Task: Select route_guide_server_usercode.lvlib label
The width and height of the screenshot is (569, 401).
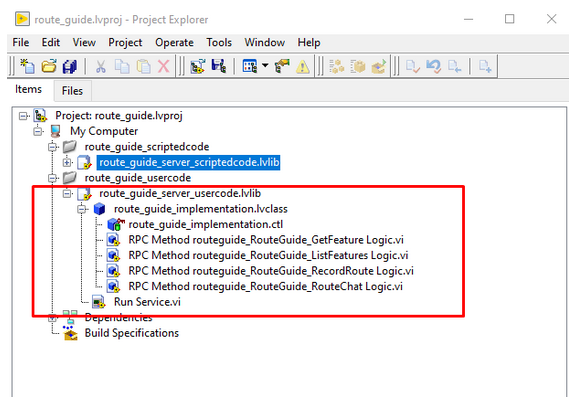Action: 180,193
